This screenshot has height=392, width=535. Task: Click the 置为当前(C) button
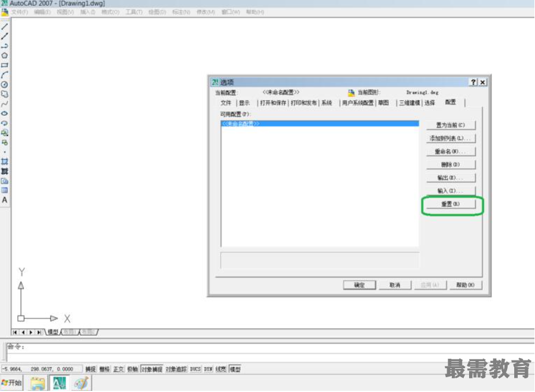tap(451, 125)
